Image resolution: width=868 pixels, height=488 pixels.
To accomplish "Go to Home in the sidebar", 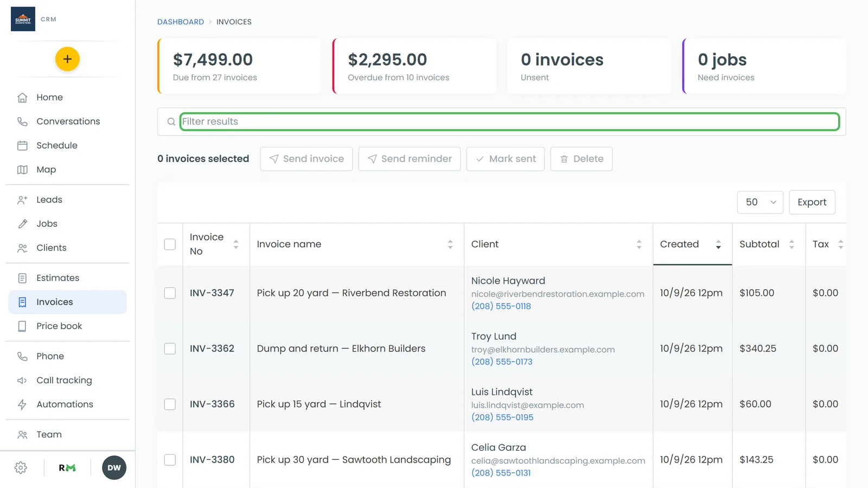I will 67,98.
